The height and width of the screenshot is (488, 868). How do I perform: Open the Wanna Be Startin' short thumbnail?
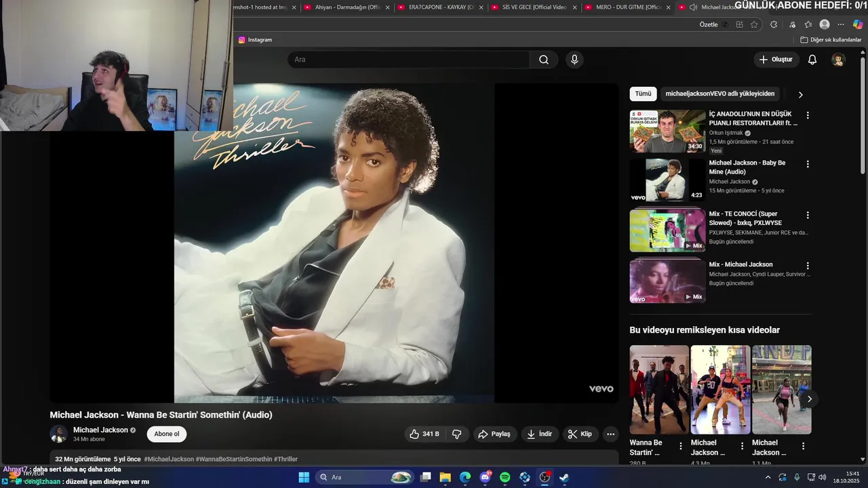(659, 390)
